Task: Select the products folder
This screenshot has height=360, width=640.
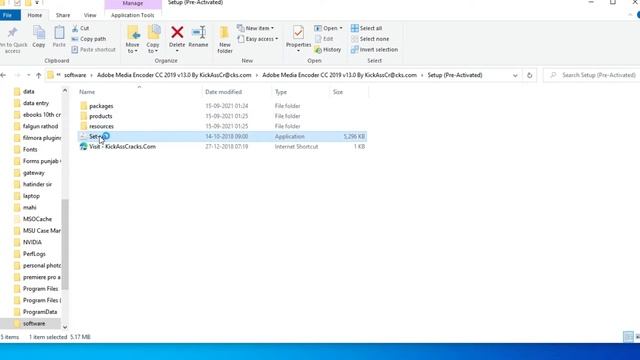Action: 100,116
